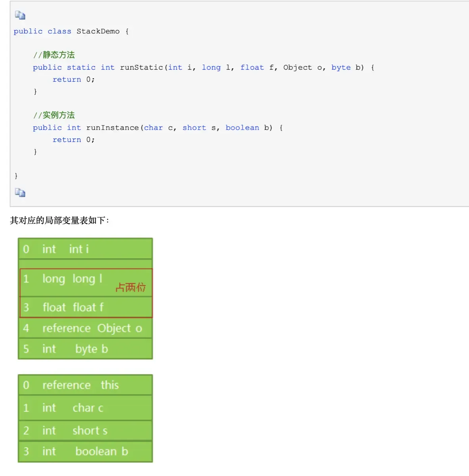Click the copy-code icon below the code

point(20,192)
